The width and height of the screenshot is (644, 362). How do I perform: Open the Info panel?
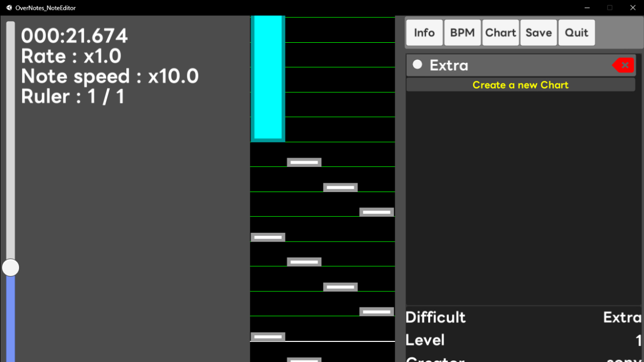tap(424, 32)
